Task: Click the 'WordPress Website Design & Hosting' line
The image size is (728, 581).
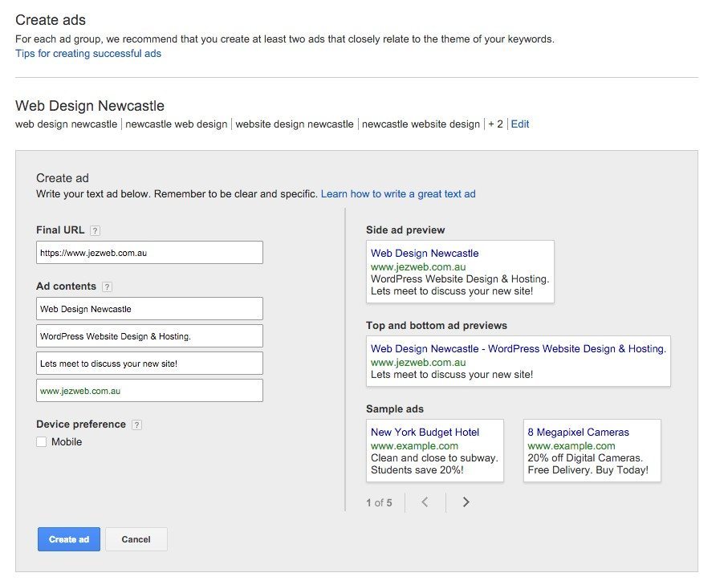Action: (x=149, y=335)
